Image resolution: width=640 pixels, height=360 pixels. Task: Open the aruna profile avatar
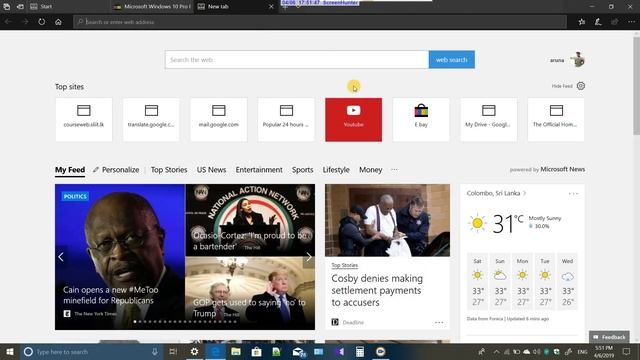578,60
